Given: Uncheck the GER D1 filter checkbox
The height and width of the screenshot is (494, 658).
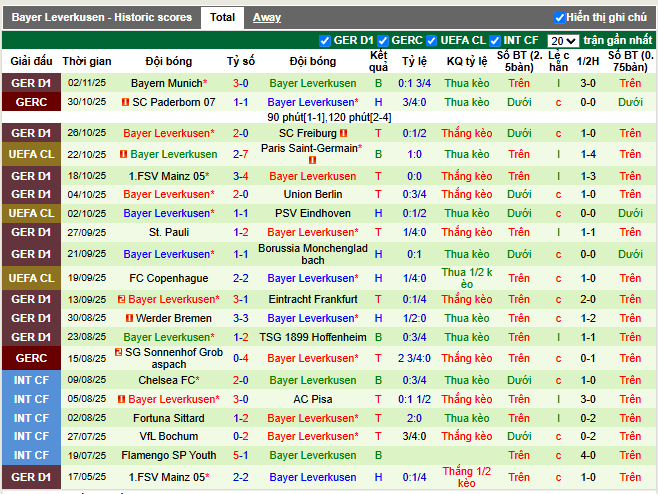Looking at the screenshot, I should (324, 41).
